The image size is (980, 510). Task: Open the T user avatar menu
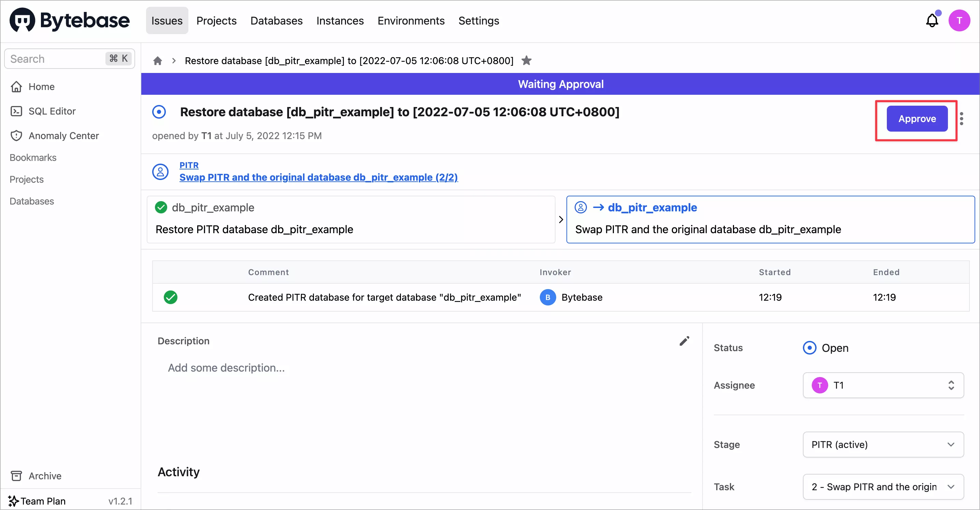959,20
